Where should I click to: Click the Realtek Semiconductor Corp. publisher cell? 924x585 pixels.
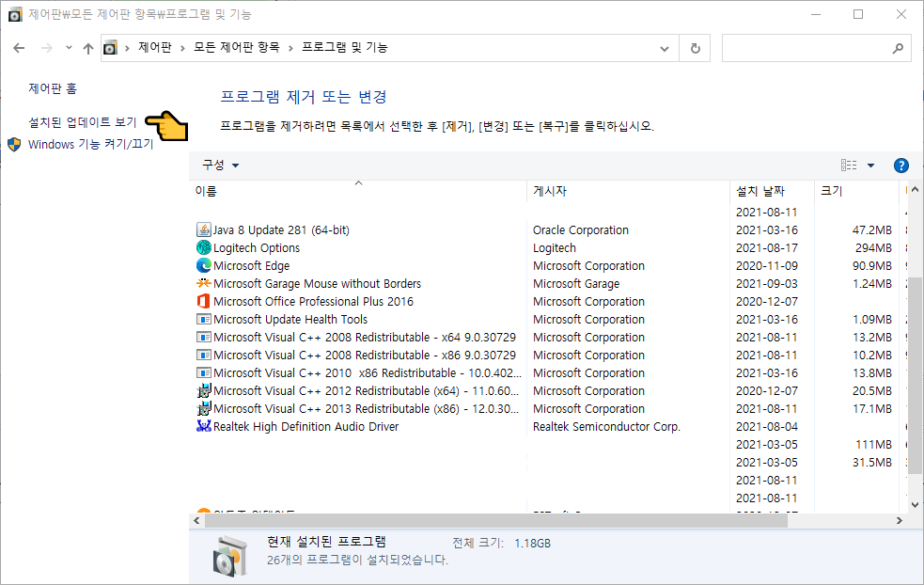pos(606,426)
